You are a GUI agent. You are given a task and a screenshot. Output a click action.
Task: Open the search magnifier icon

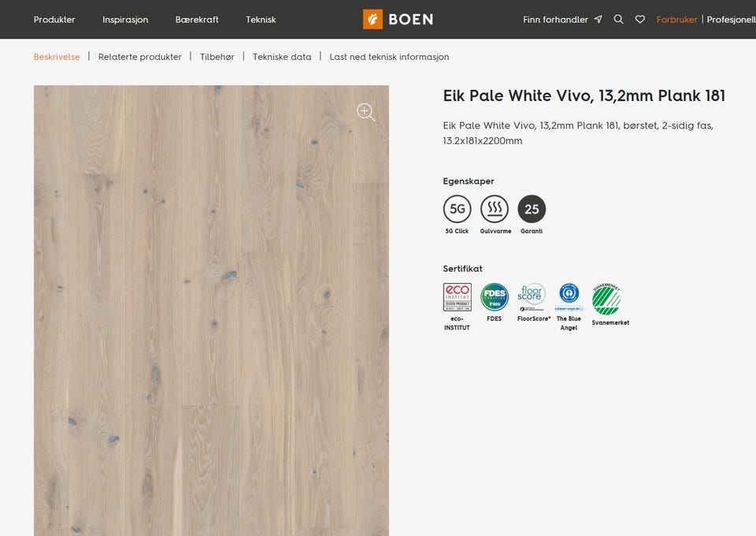619,19
